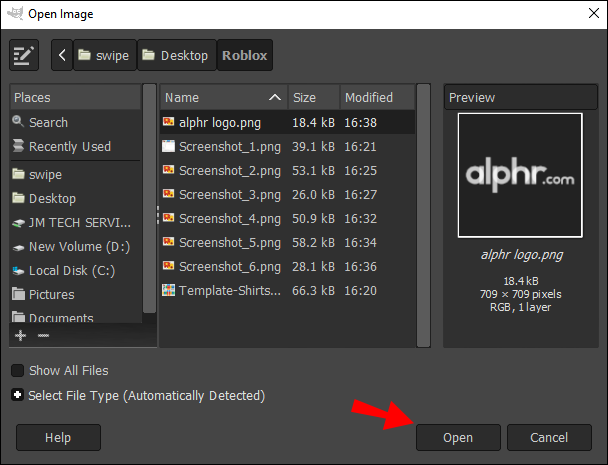Click the Help button
The image size is (608, 465).
coord(58,437)
